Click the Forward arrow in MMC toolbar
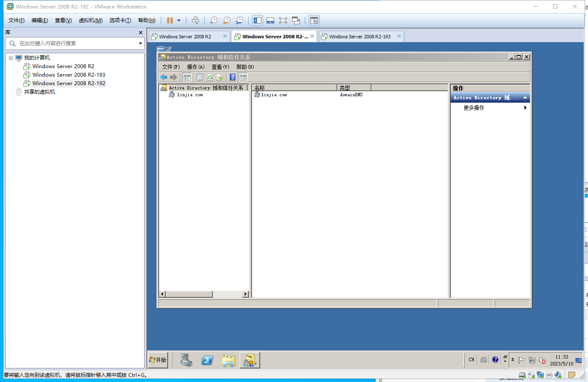 tap(174, 77)
